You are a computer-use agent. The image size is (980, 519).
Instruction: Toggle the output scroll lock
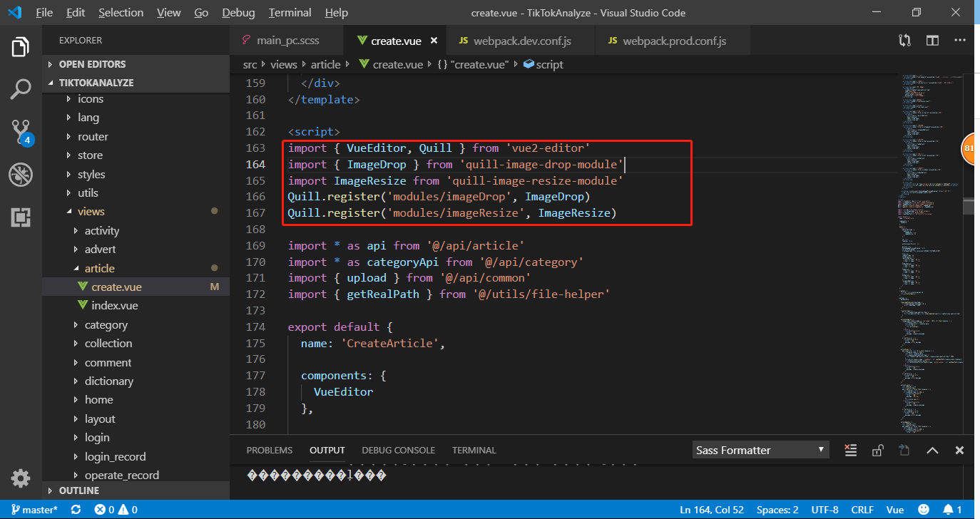(x=877, y=450)
